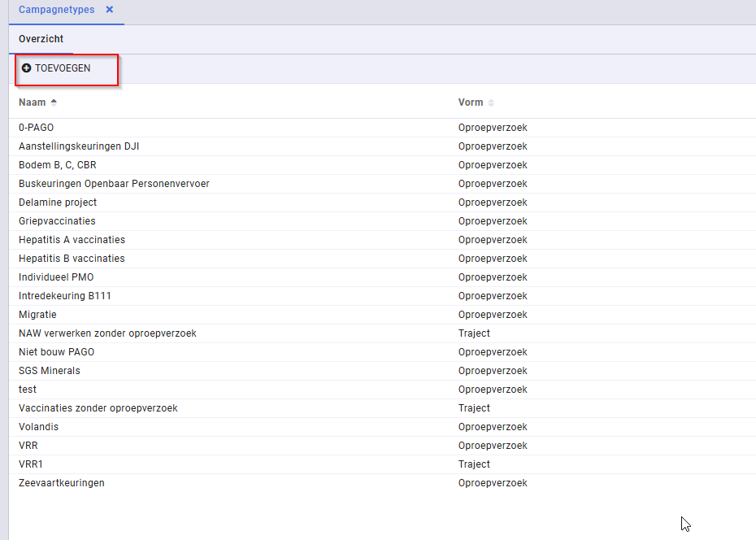756x540 pixels.
Task: Select the VRR1 Traject row
Action: click(382, 464)
